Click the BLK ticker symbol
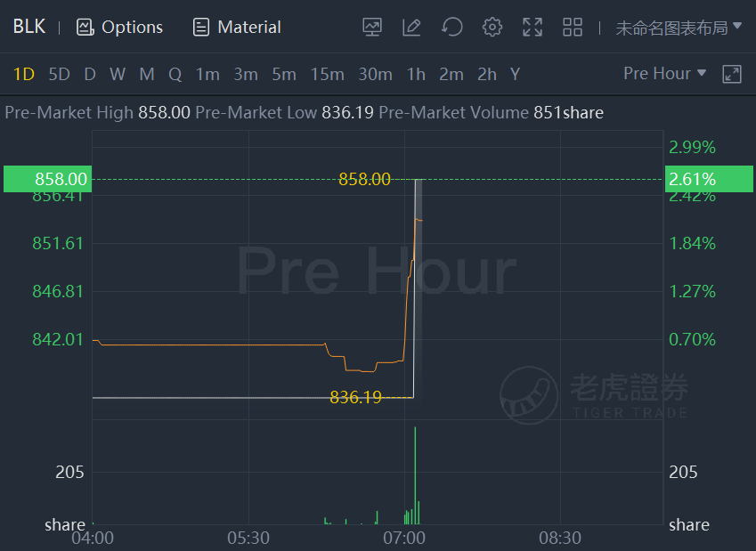 [x=29, y=27]
